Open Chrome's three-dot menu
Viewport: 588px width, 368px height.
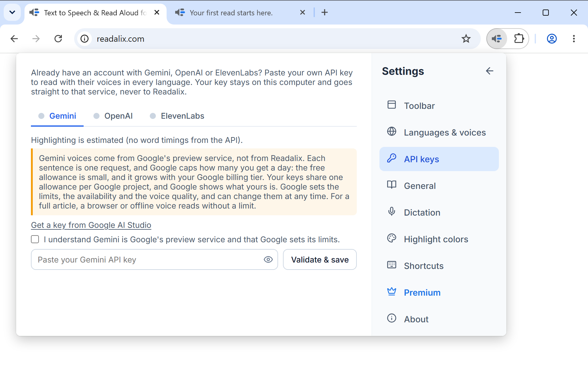[574, 39]
